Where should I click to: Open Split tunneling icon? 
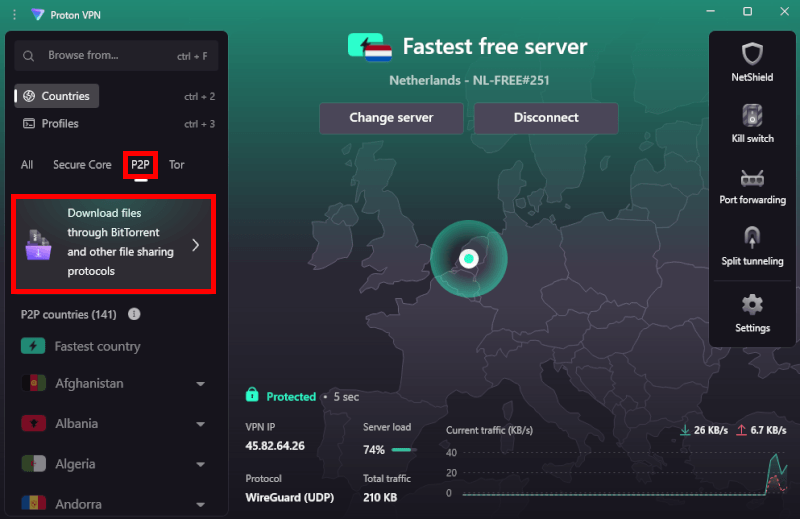pyautogui.click(x=752, y=237)
